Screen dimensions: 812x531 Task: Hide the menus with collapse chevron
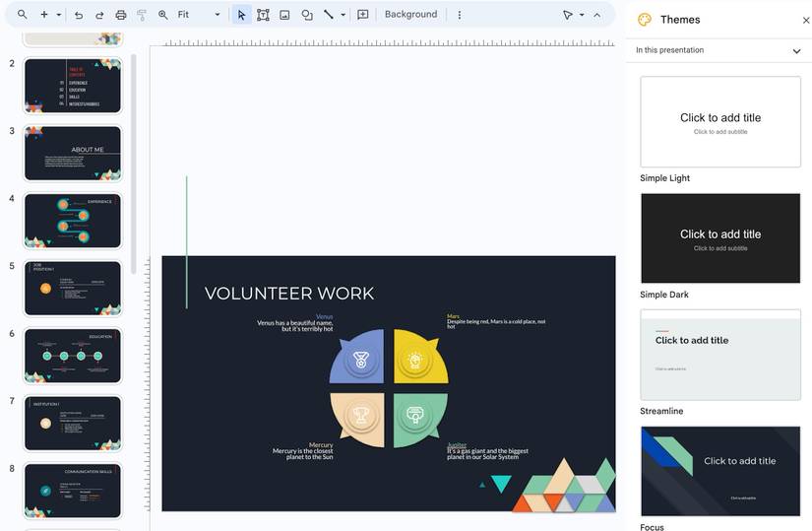click(x=596, y=15)
